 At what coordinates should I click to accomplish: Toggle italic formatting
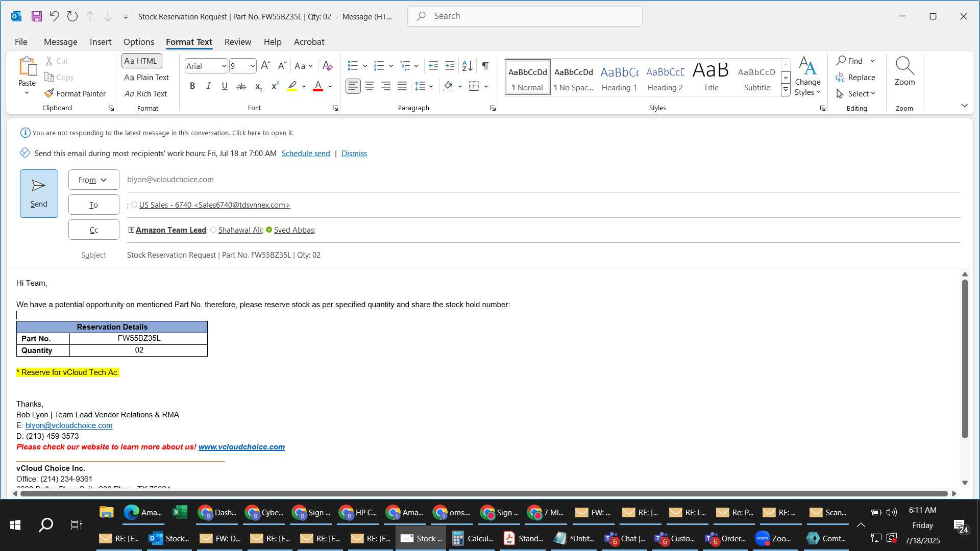(208, 86)
